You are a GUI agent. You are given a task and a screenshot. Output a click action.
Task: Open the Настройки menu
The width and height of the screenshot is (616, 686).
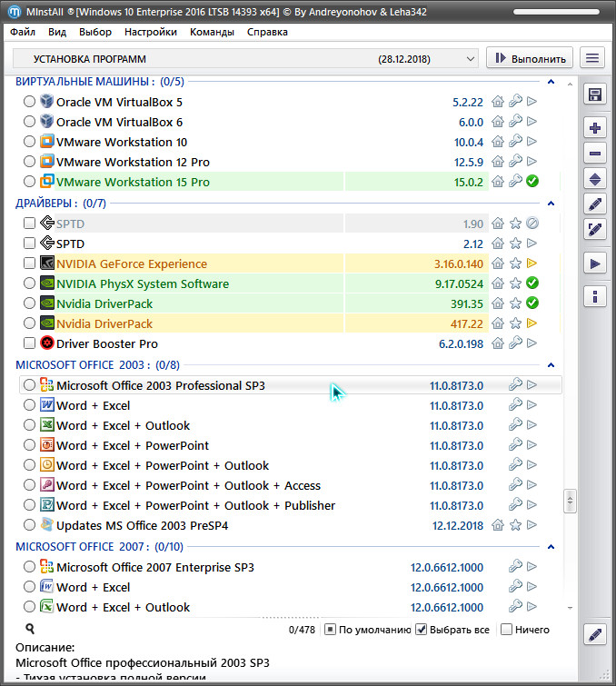(151, 32)
